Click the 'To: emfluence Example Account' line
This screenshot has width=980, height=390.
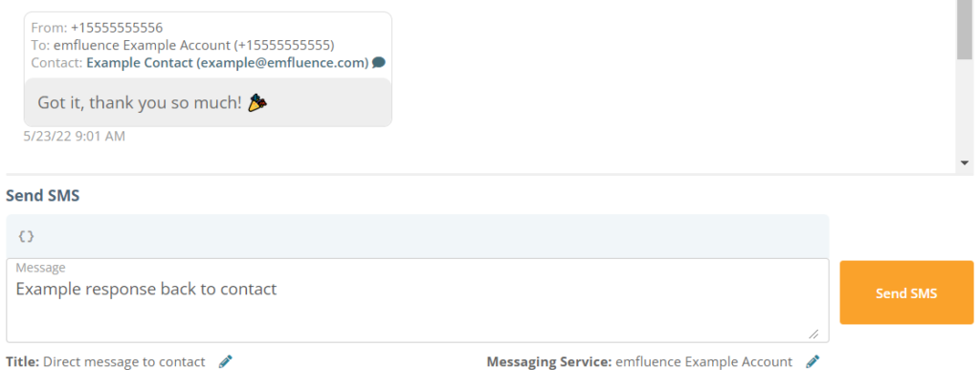tap(183, 45)
